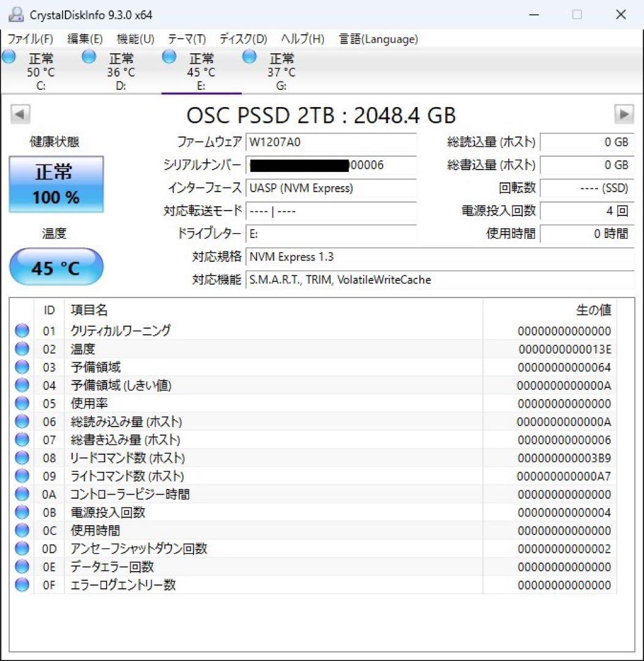Click the NVM Express 1.3 standard field
644x661 pixels.
click(440, 256)
